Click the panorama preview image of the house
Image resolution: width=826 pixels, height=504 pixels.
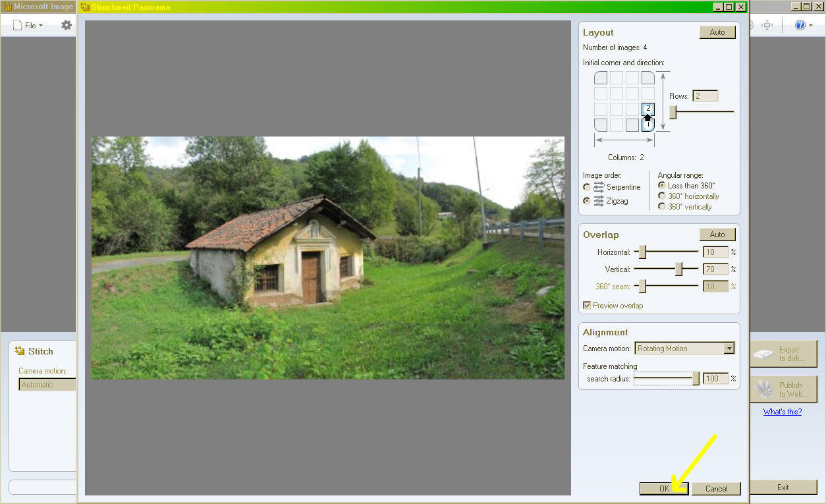[x=328, y=258]
